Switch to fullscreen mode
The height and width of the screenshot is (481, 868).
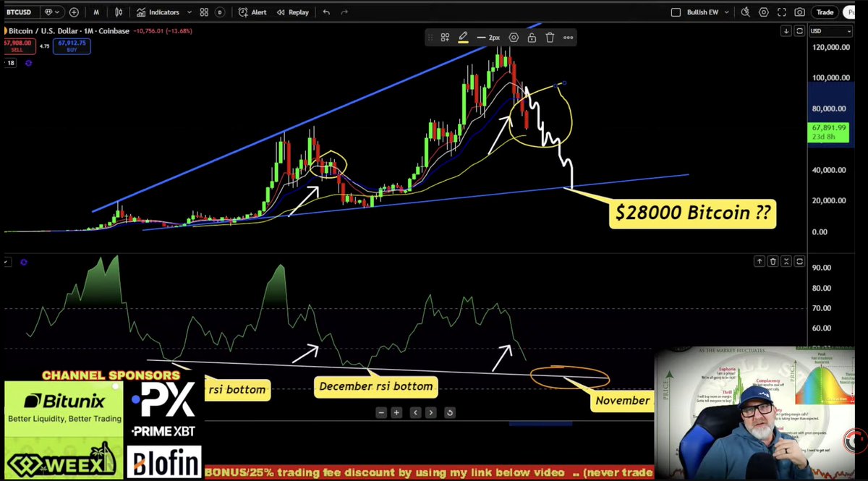click(x=782, y=12)
